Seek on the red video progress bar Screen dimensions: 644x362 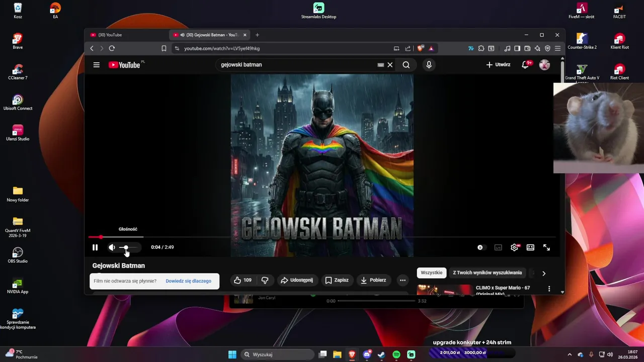(x=322, y=237)
